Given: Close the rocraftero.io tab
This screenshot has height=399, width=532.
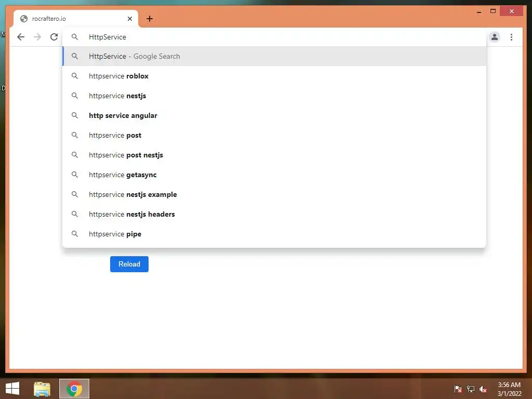Looking at the screenshot, I should tap(129, 19).
